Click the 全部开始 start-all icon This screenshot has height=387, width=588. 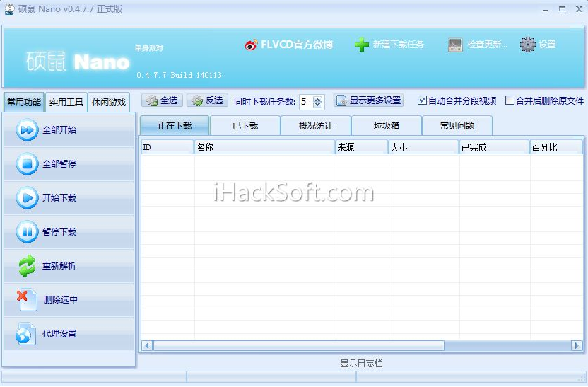point(27,130)
